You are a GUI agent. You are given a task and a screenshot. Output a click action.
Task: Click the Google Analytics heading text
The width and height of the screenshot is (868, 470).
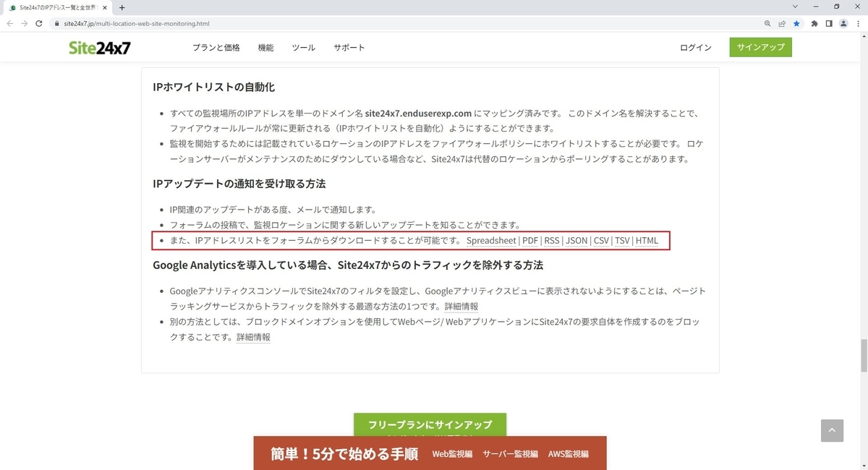tap(348, 265)
